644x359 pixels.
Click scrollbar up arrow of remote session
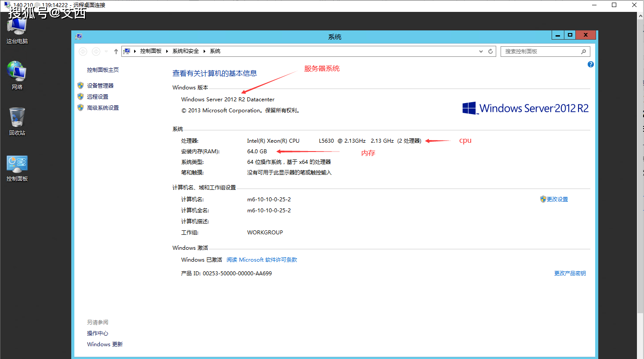click(x=640, y=15)
